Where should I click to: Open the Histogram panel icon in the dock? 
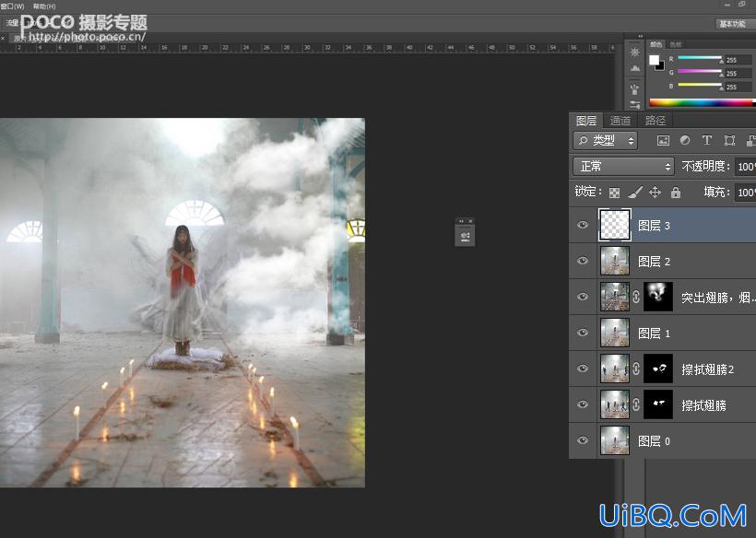tap(635, 68)
